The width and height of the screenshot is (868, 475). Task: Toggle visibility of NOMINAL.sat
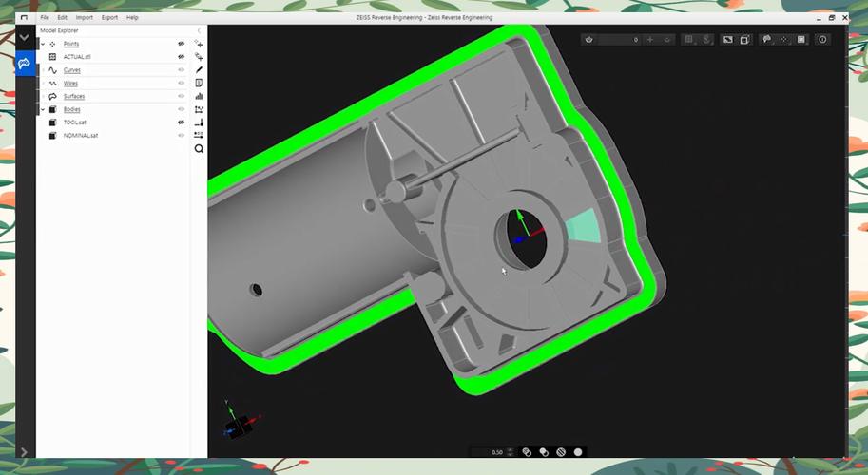181,136
